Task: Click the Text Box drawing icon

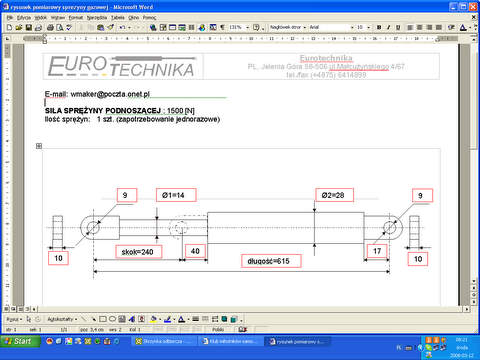Action: (x=122, y=319)
